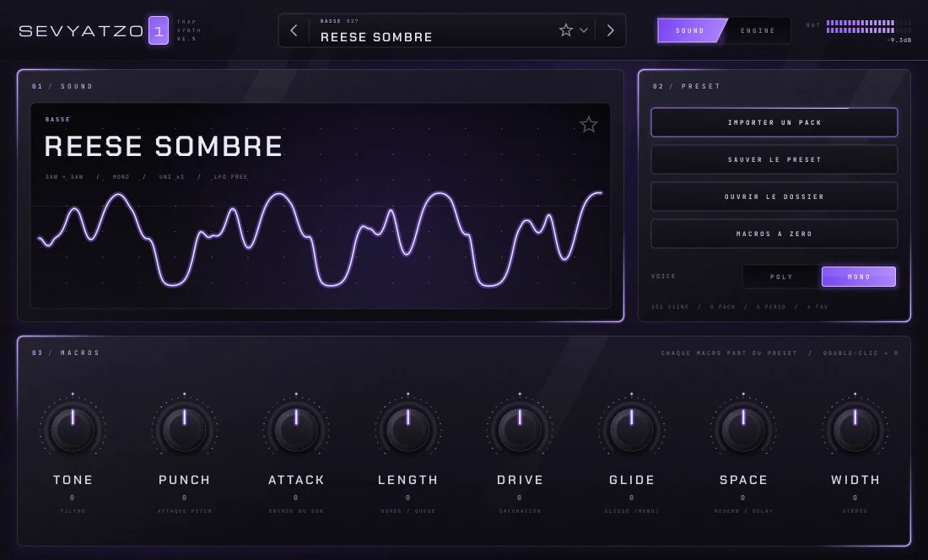This screenshot has height=560, width=928.
Task: Click the 'BASSE 027' category label in header
Action: pos(340,21)
